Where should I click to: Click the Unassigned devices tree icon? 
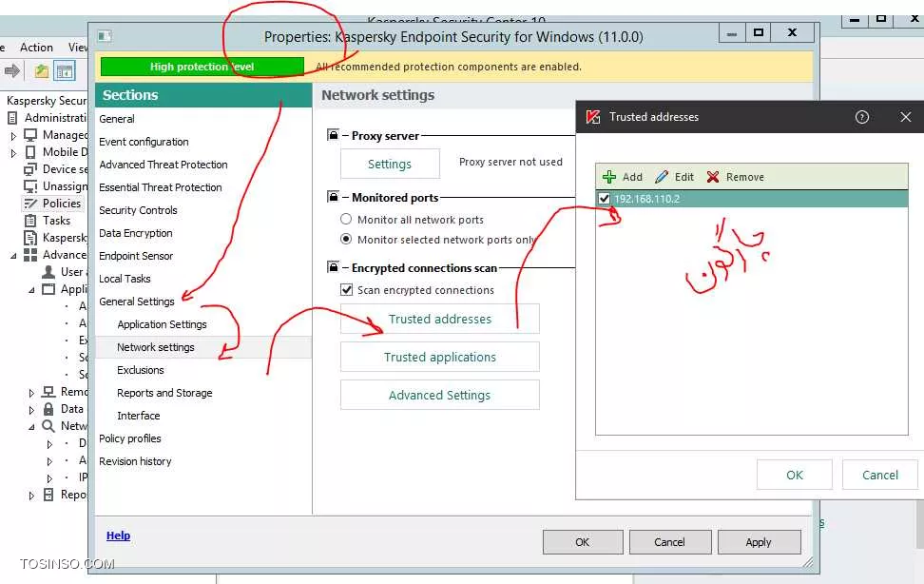click(x=30, y=186)
